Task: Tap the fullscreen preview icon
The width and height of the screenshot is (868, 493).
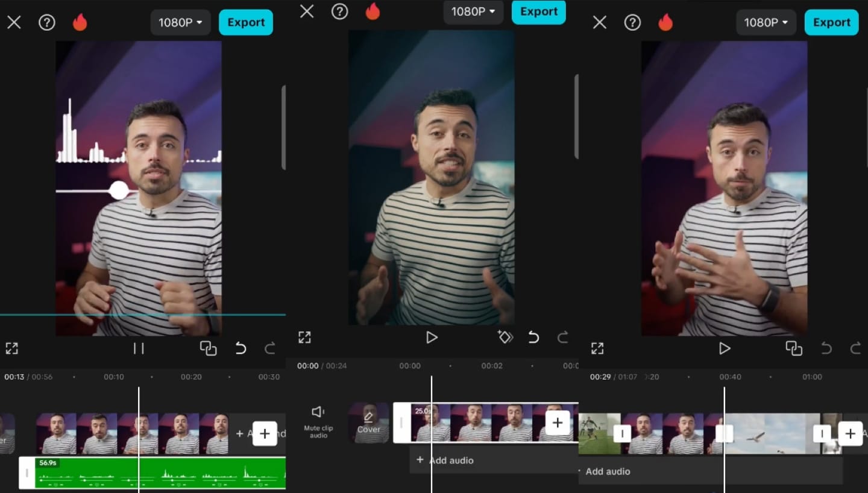Action: 12,348
